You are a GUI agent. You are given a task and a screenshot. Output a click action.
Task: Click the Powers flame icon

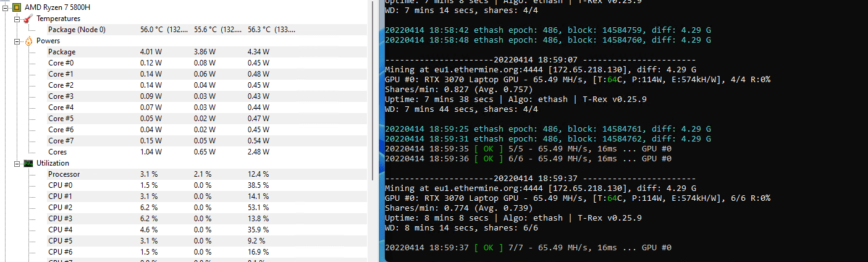coord(28,41)
